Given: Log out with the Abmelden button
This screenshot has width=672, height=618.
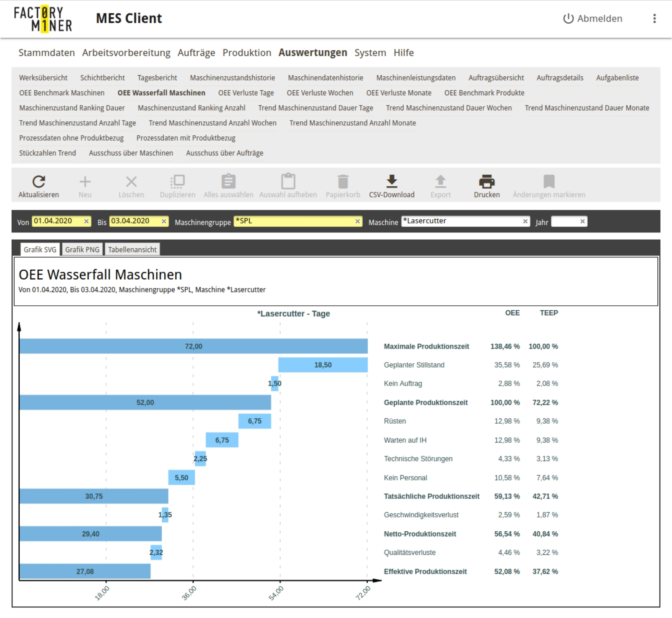Looking at the screenshot, I should coord(593,19).
